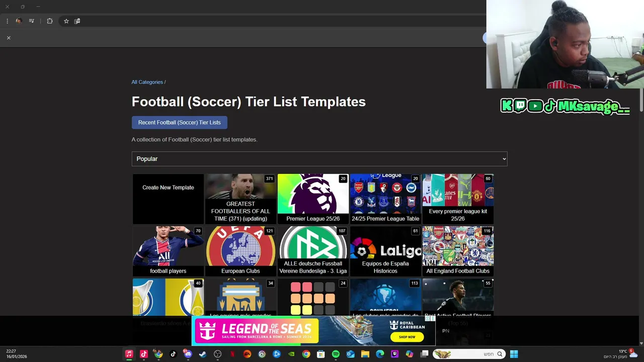Open Discord from the taskbar
The image size is (644, 362).
188,354
